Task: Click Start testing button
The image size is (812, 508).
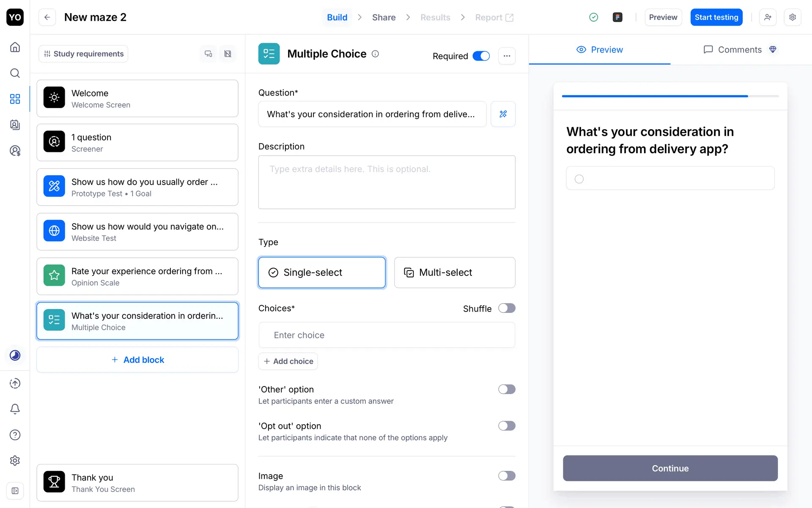Action: pos(716,17)
